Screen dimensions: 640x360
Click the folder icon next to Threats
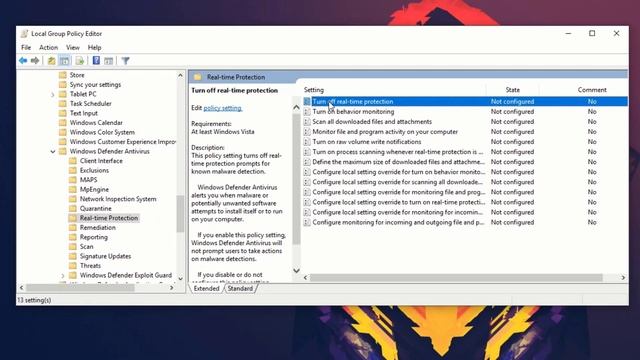click(73, 266)
